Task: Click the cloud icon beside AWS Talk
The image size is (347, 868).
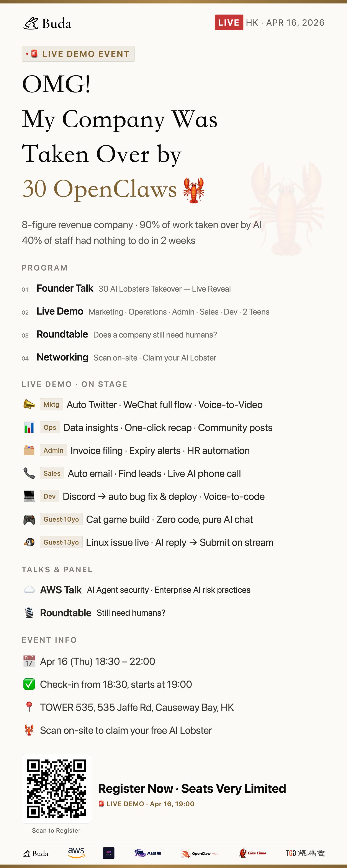Action: coord(29,589)
